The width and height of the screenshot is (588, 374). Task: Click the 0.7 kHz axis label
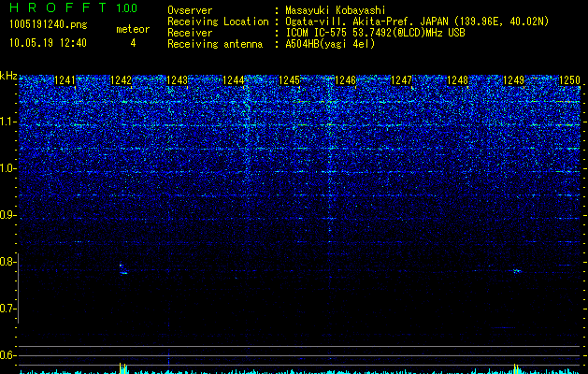point(8,309)
